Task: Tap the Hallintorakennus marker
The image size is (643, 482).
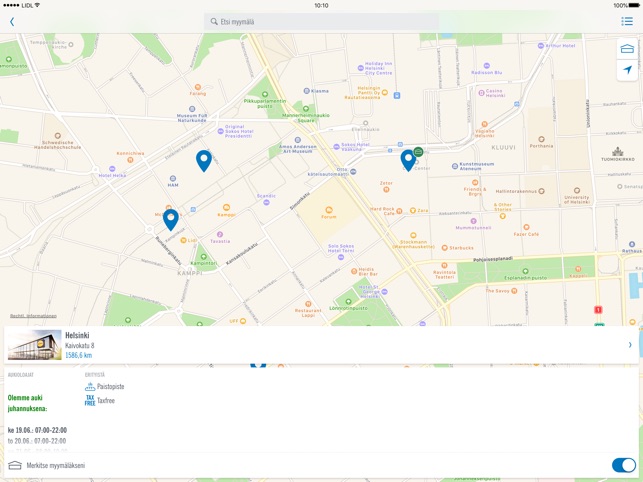Action: coord(541,191)
